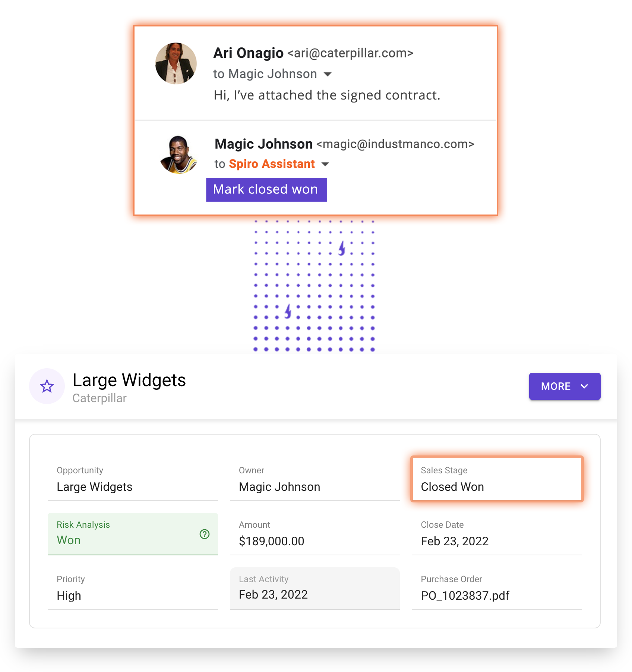
Task: Click the Mark closed won highlighted text
Action: coord(266,190)
